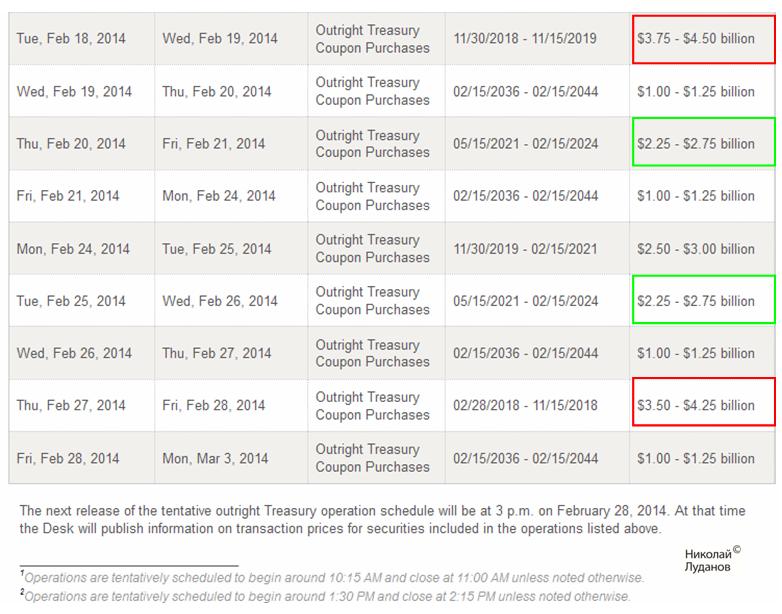Viewport: 782px width, 614px height.
Task: Click the footnote about the 10:15 AM start time
Action: click(333, 578)
